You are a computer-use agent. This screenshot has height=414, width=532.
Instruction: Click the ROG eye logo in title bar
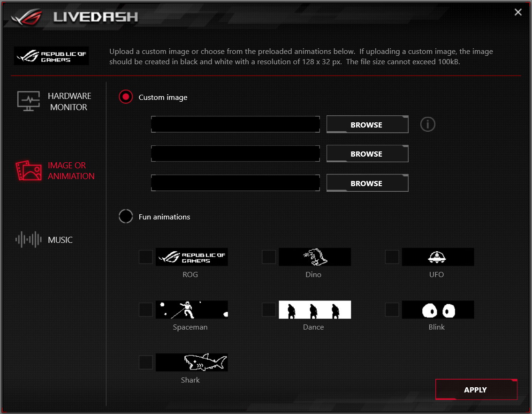tap(26, 16)
